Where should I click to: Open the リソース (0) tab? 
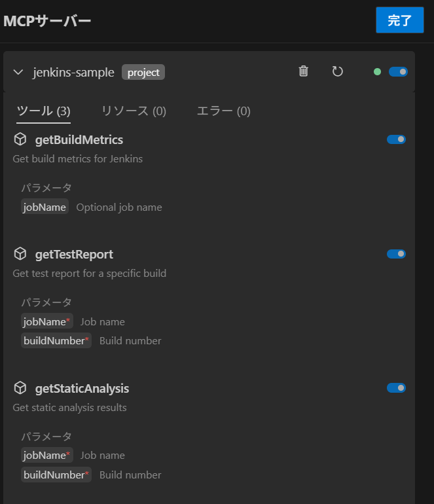point(134,111)
